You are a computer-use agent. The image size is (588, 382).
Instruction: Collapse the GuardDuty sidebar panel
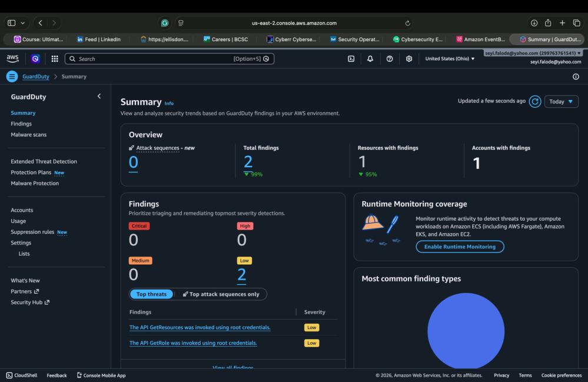click(99, 97)
